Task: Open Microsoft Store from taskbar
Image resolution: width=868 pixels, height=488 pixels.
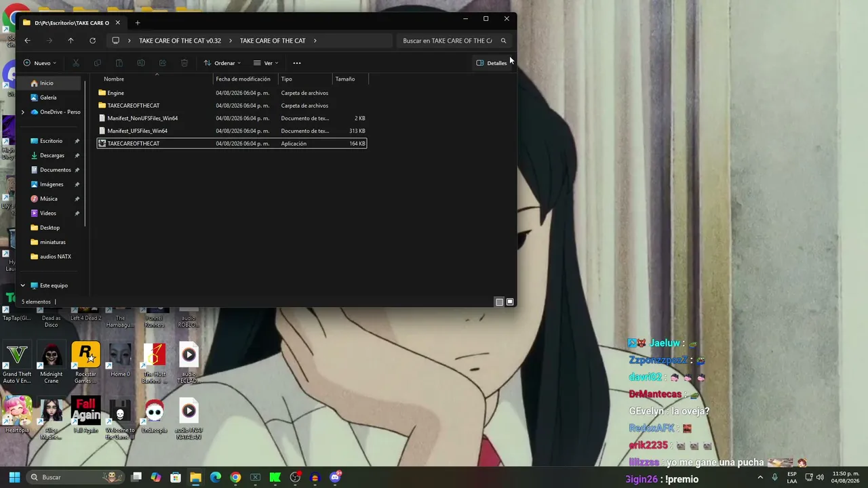Action: point(176,477)
